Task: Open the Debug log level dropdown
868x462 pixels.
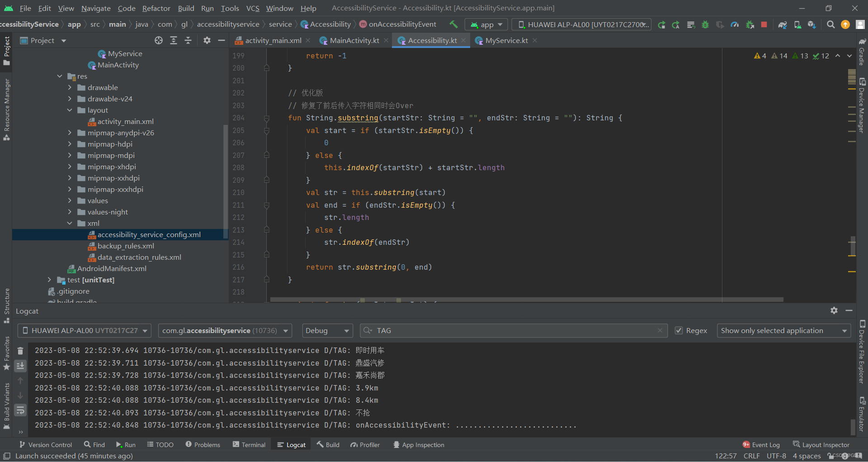Action: coord(327,330)
